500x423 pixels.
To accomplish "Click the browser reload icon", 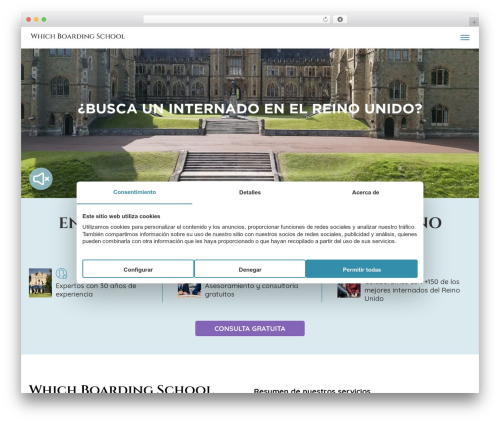I will coord(325,20).
